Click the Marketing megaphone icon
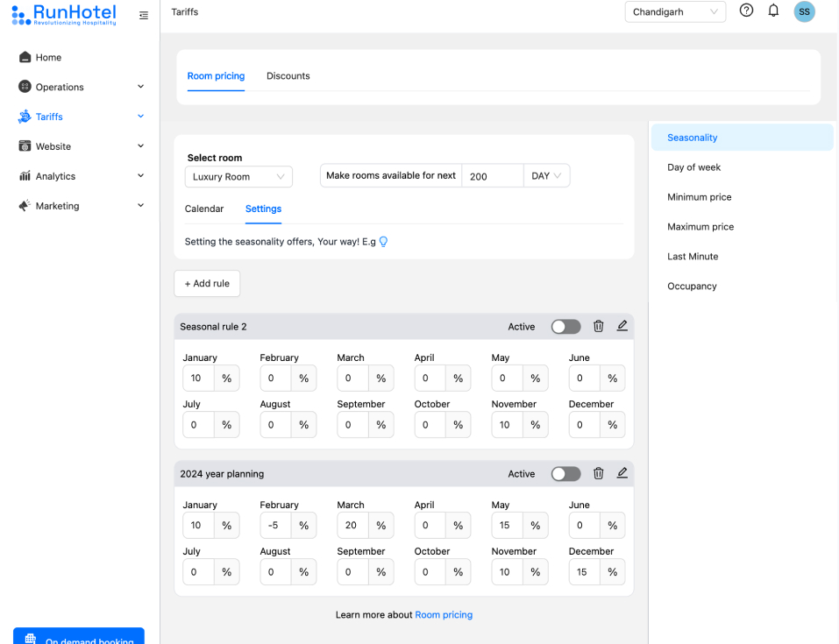Viewport: 839px width, 644px height. coord(25,206)
